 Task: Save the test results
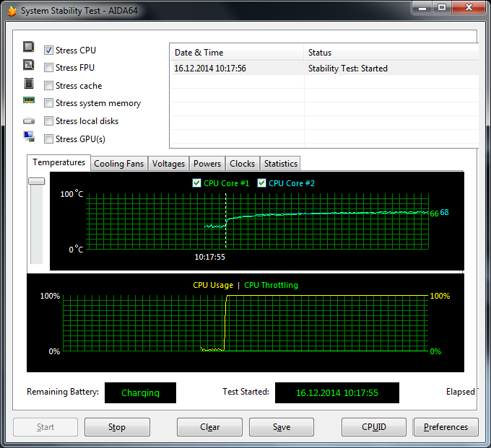point(282,427)
